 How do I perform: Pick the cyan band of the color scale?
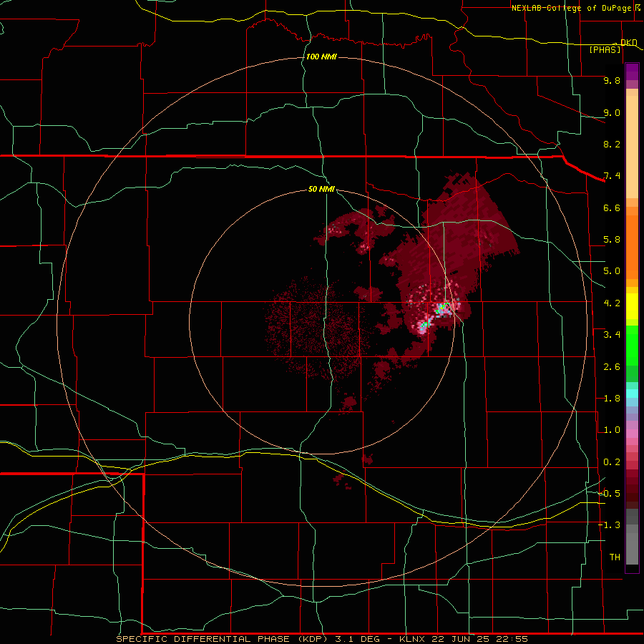(x=632, y=394)
